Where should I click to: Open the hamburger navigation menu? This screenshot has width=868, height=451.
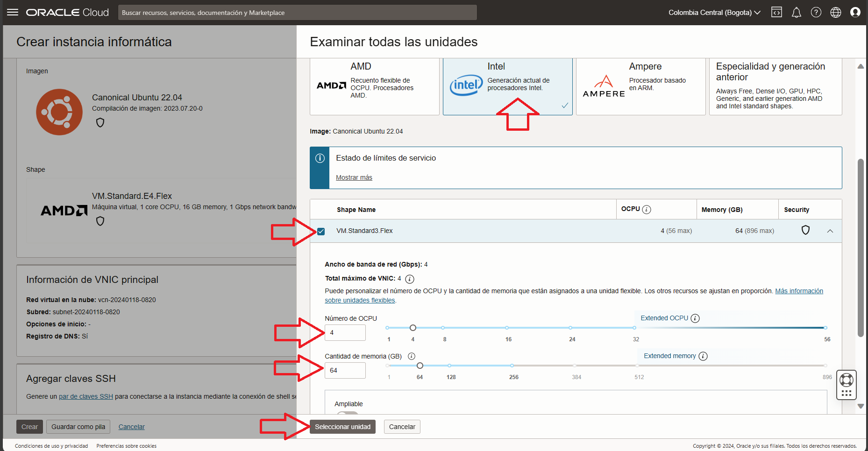point(13,12)
